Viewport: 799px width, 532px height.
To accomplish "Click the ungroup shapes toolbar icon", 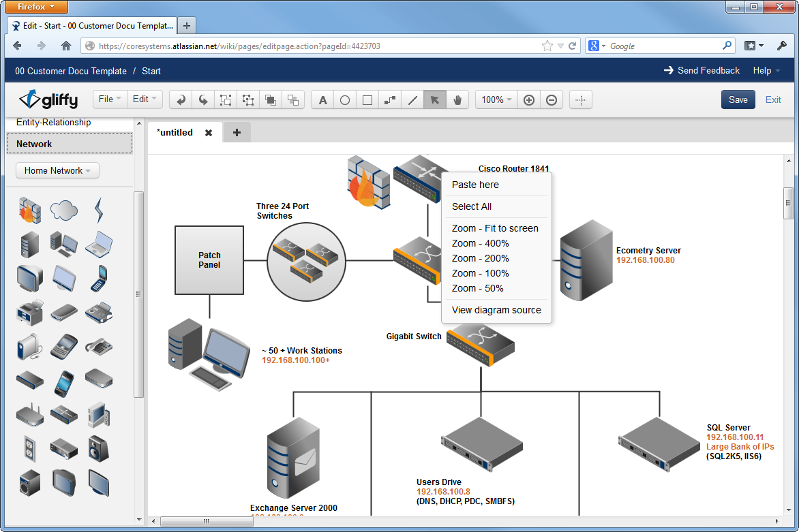I will click(x=247, y=99).
